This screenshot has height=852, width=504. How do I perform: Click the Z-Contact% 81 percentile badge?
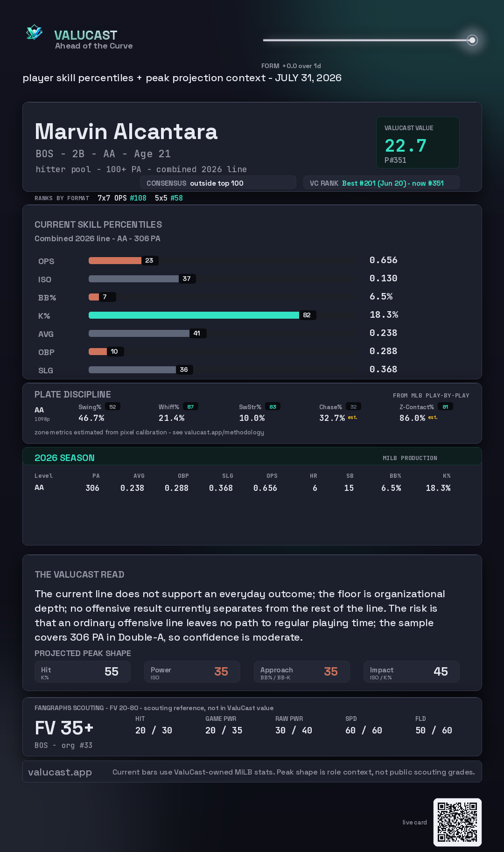point(445,407)
